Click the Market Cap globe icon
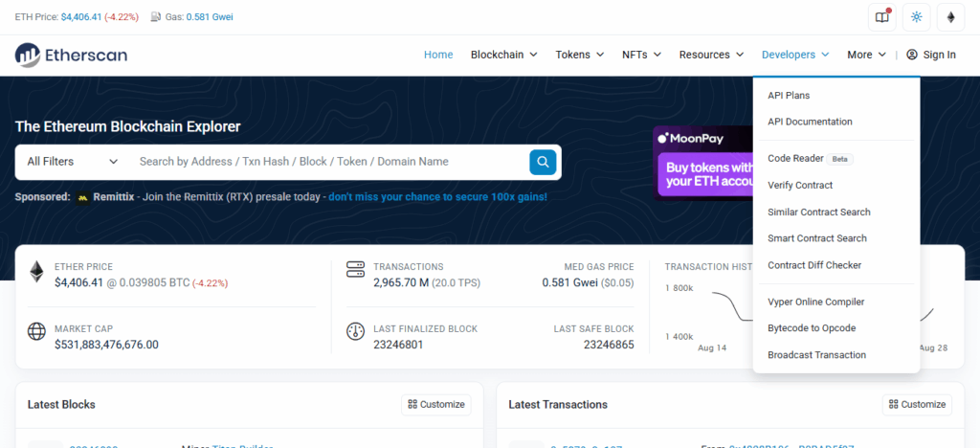The width and height of the screenshot is (980, 448). coord(37,331)
